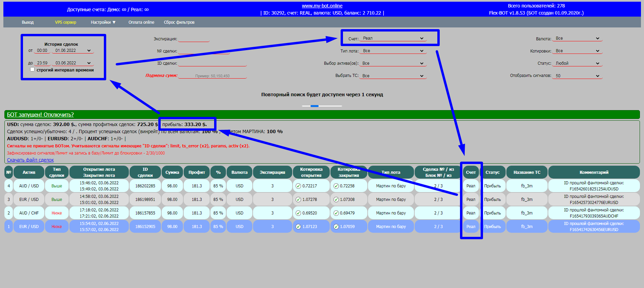644x288 pixels.
Task: Expand the 'Выбор актива(ов)' dropdown
Action: pyautogui.click(x=393, y=63)
